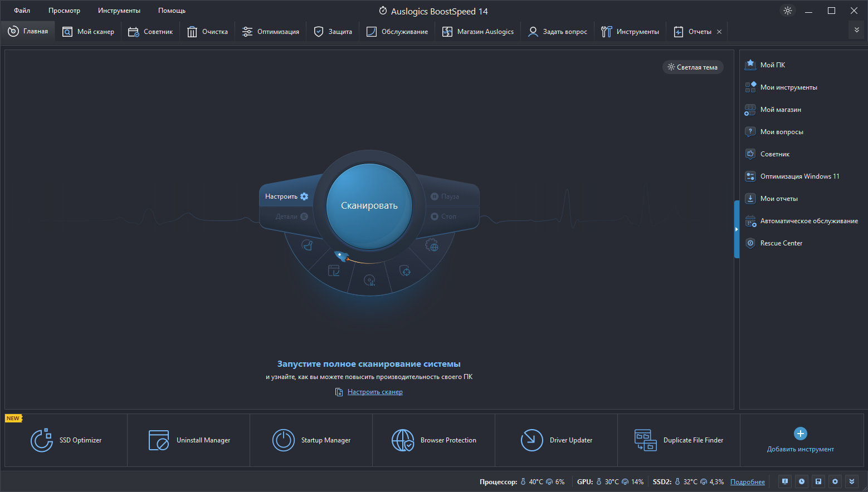
Task: Switch to Светлая тема
Action: 693,67
